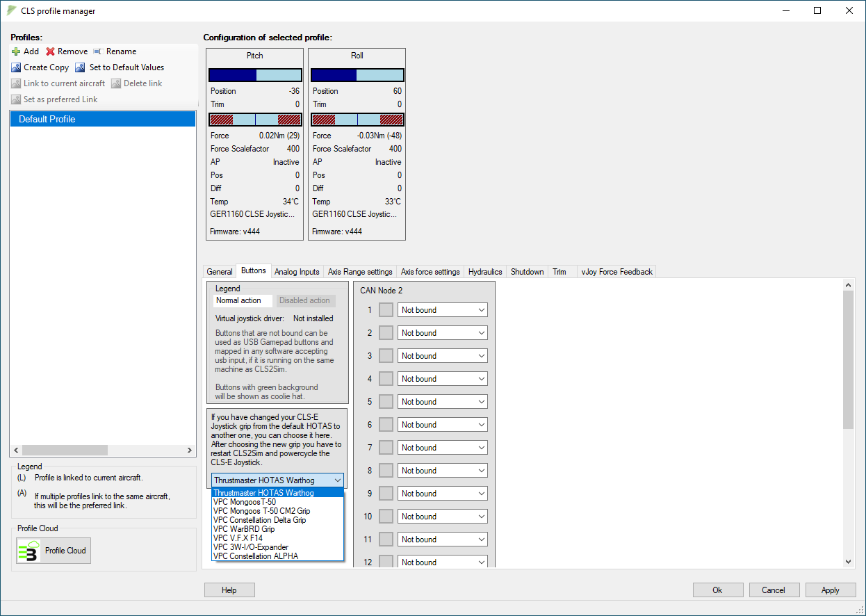Viewport: 866px width, 616px height.
Task: Click the Create Copy icon
Action: pos(16,67)
